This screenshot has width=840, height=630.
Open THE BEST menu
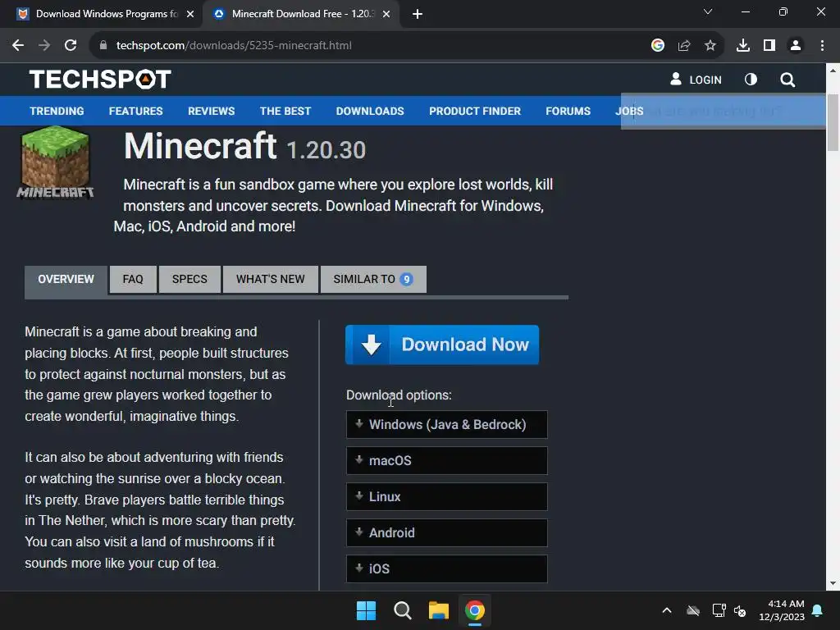pos(285,111)
